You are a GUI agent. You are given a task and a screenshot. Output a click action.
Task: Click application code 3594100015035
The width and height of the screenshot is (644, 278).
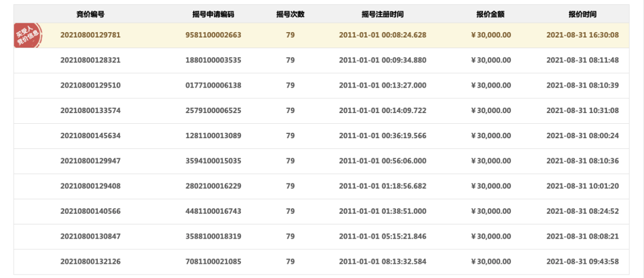(213, 161)
